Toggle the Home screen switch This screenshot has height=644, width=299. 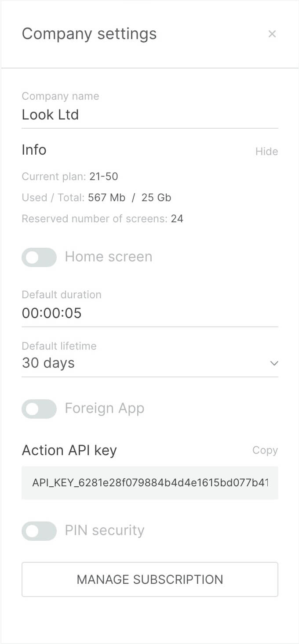[x=39, y=257]
